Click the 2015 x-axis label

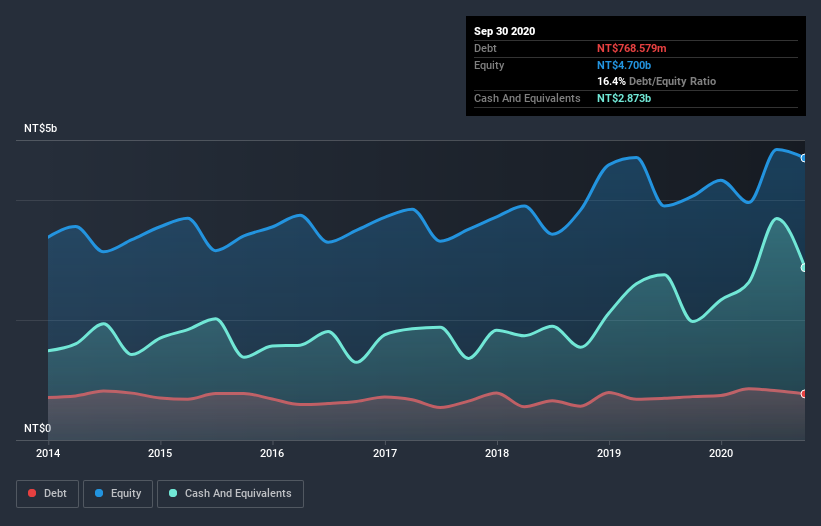[160, 453]
